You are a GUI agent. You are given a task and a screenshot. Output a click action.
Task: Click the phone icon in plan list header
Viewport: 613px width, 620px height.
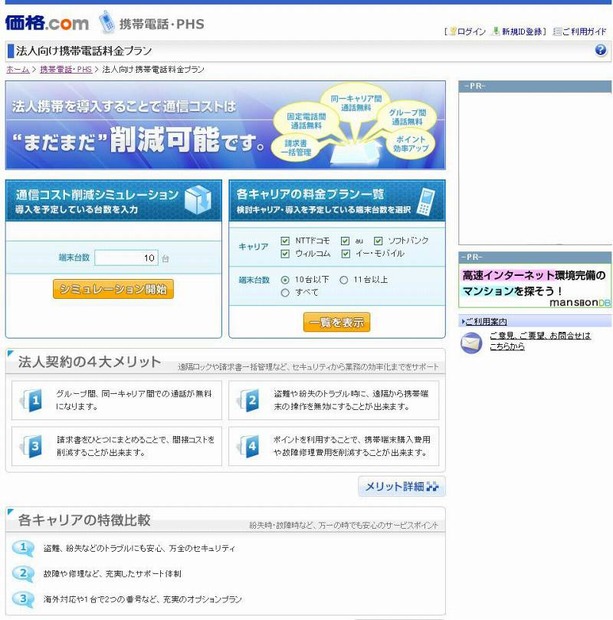coord(426,202)
